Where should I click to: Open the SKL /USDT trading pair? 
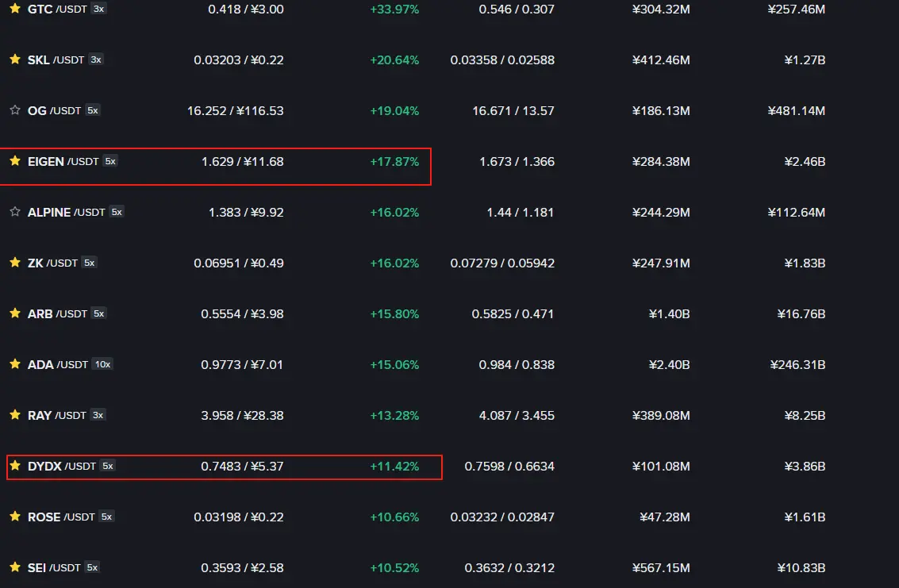56,60
